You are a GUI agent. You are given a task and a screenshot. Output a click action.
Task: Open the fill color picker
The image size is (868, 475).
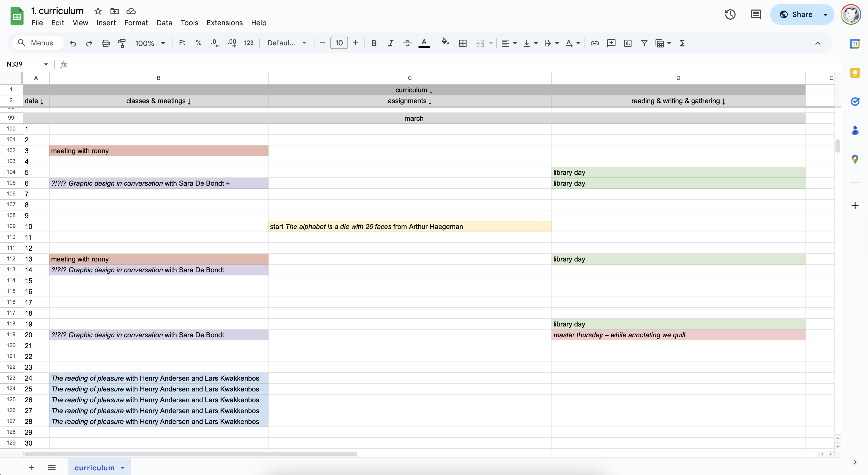tap(445, 43)
